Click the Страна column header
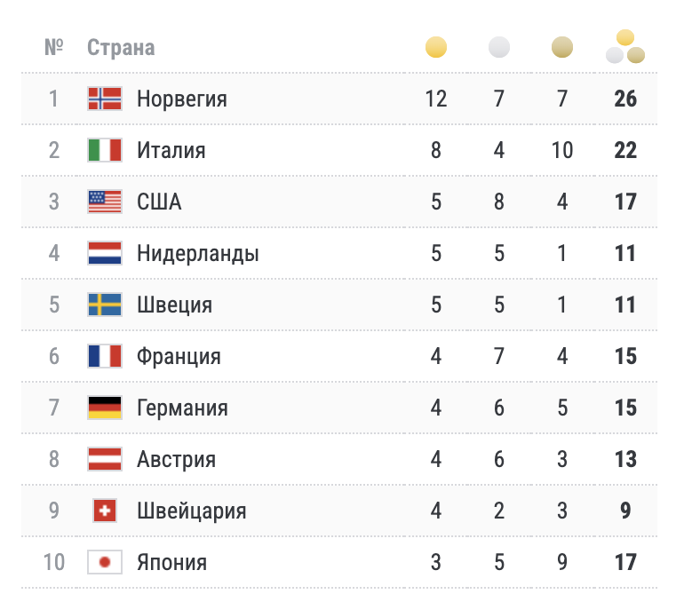This screenshot has height=602, width=700. 121,47
